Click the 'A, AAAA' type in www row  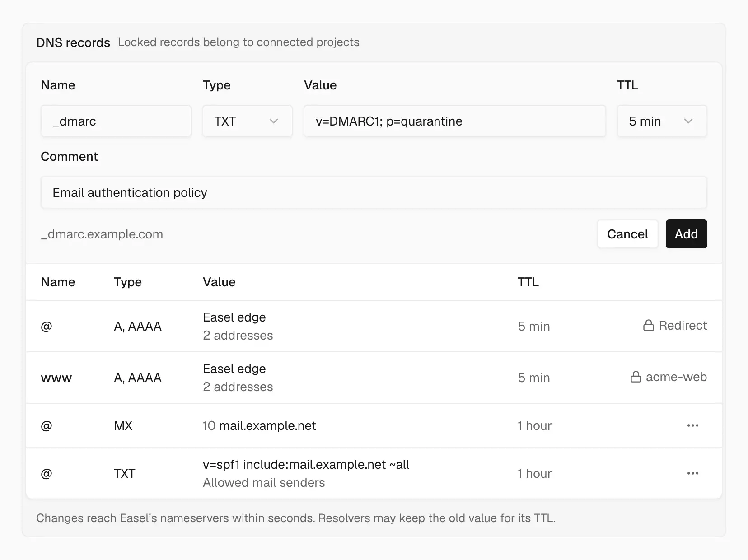[138, 378]
